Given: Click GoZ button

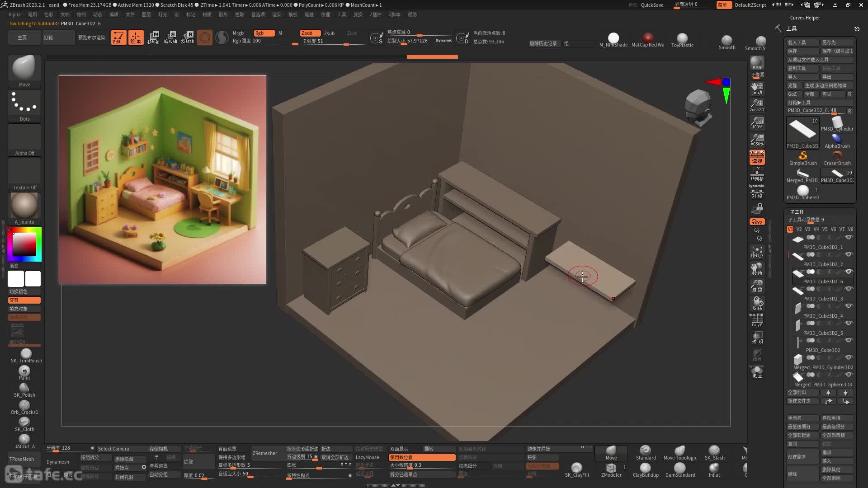Looking at the screenshot, I should 793,94.
